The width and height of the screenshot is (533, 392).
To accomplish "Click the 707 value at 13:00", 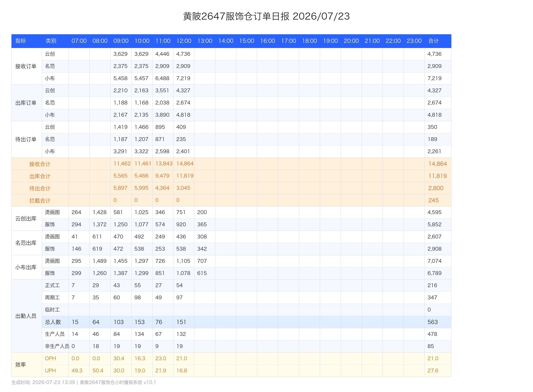I will point(202,261).
